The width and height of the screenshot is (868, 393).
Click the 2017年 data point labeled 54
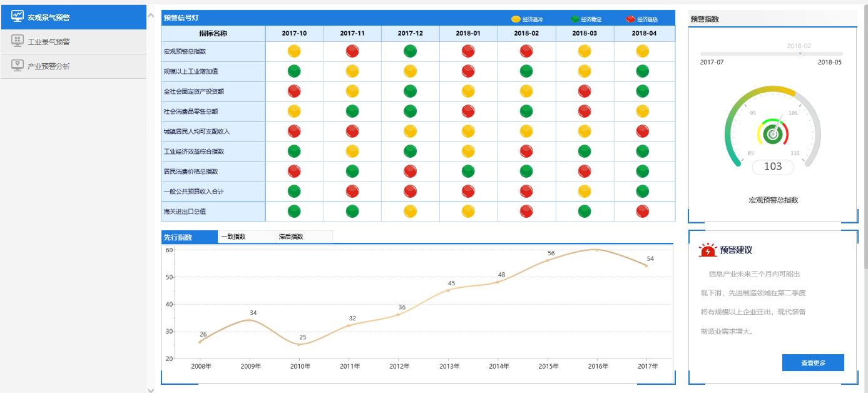646,265
